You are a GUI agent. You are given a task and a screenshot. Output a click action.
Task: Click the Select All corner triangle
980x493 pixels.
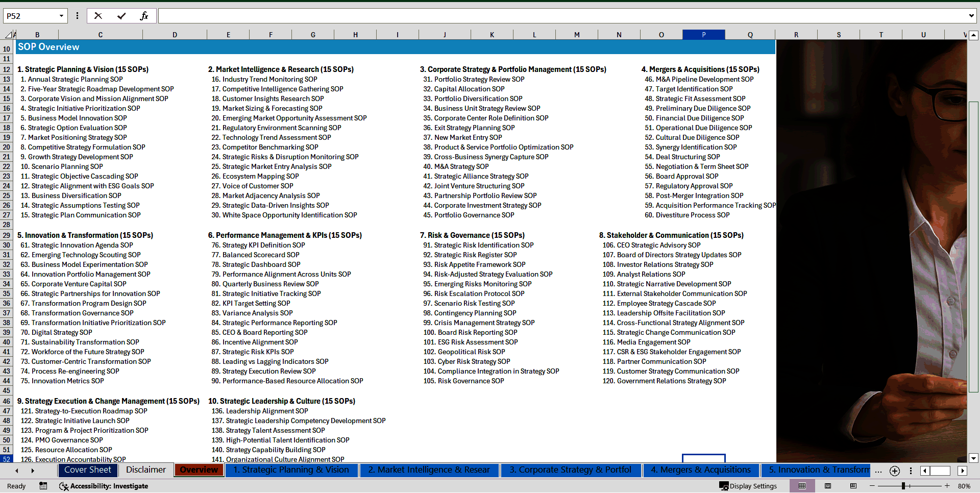coord(9,35)
